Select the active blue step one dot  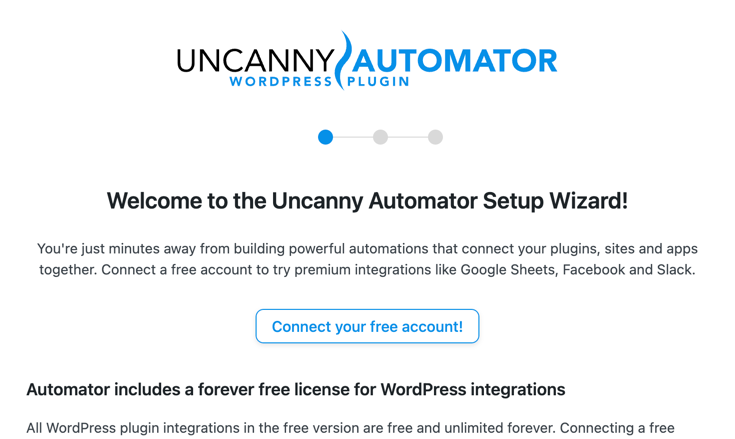pyautogui.click(x=325, y=137)
